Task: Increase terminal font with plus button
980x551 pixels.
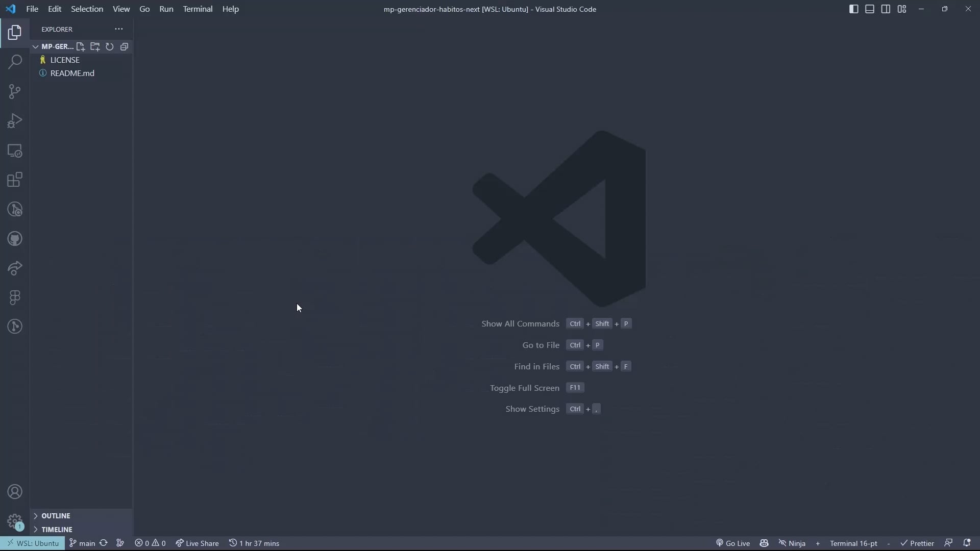Action: click(x=818, y=543)
